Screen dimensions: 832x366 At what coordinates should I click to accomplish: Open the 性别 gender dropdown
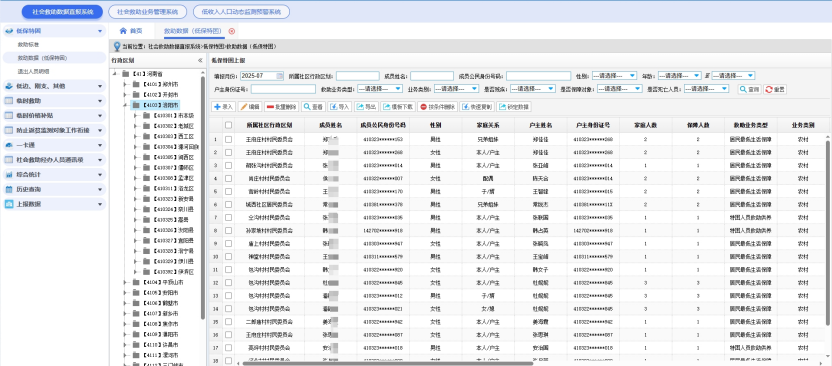pos(614,76)
